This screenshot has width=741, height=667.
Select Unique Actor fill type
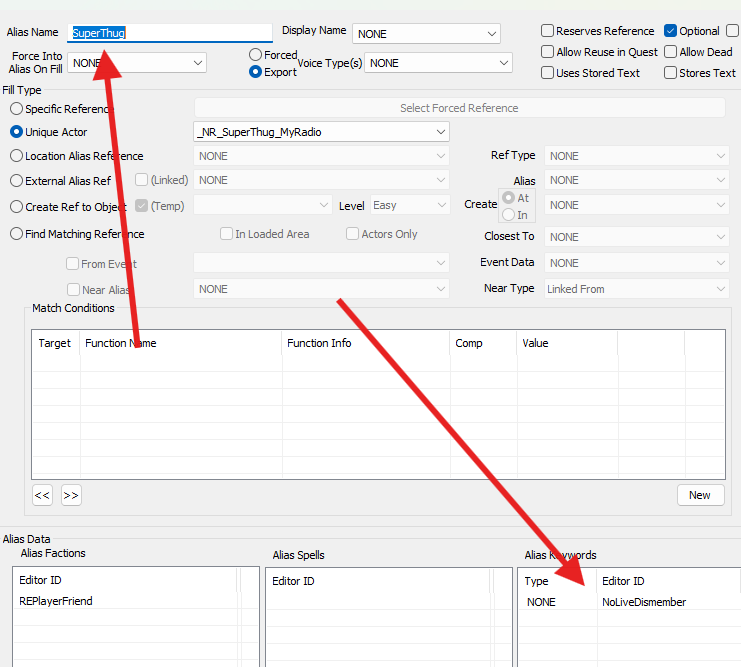pos(17,132)
